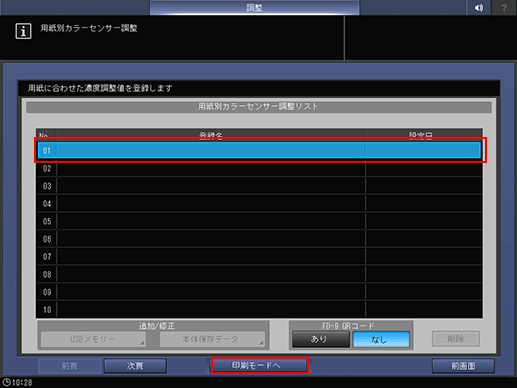Select list row 10

click(x=259, y=310)
